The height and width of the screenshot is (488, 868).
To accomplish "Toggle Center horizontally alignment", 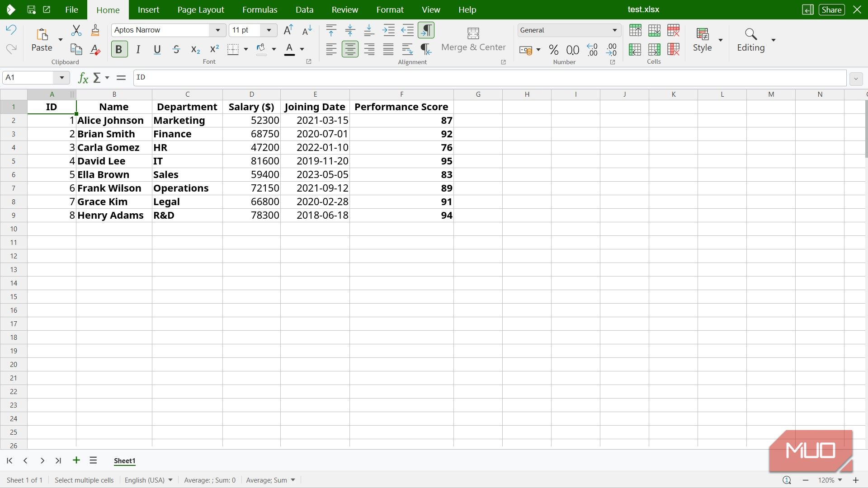I will [x=350, y=49].
